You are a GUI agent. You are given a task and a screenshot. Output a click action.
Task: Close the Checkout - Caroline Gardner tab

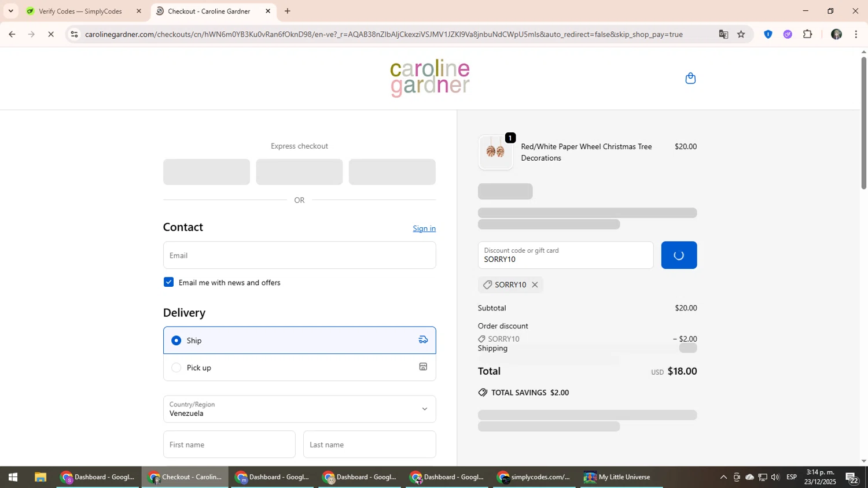(267, 11)
